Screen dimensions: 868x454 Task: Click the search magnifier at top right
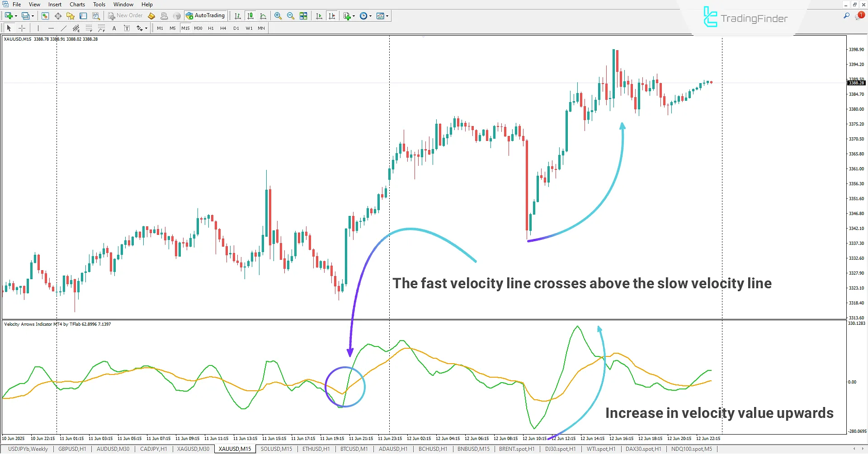point(846,16)
